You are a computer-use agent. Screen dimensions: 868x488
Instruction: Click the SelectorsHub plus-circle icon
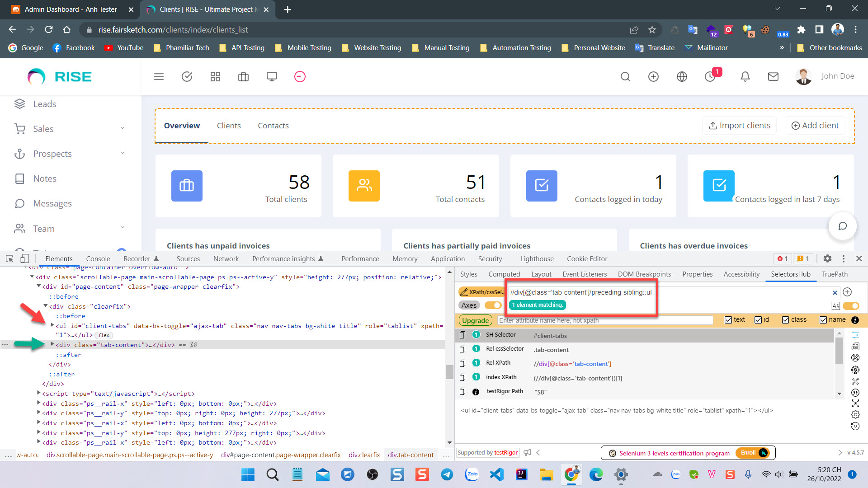click(x=847, y=292)
